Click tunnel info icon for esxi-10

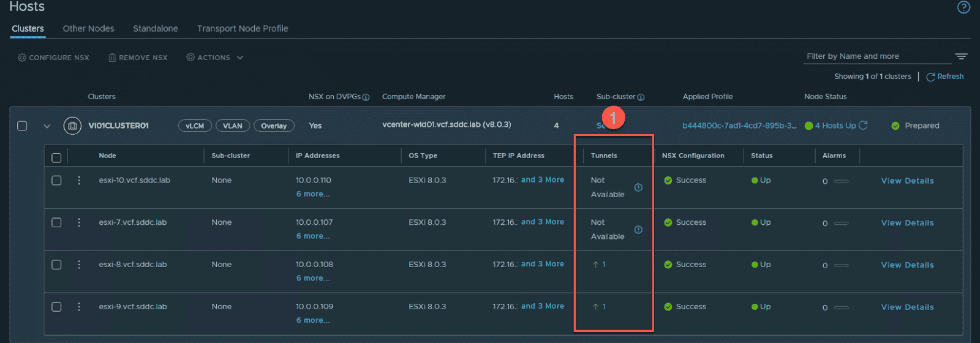tap(638, 187)
